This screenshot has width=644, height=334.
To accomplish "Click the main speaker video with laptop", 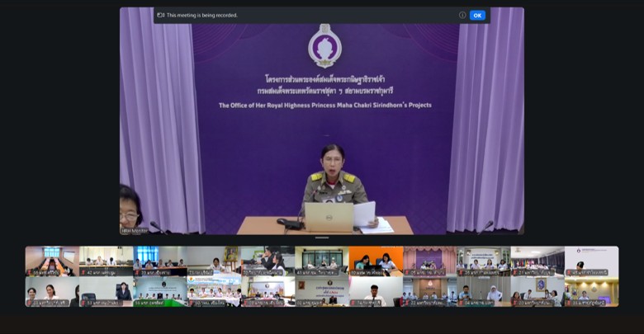I will coord(322,120).
